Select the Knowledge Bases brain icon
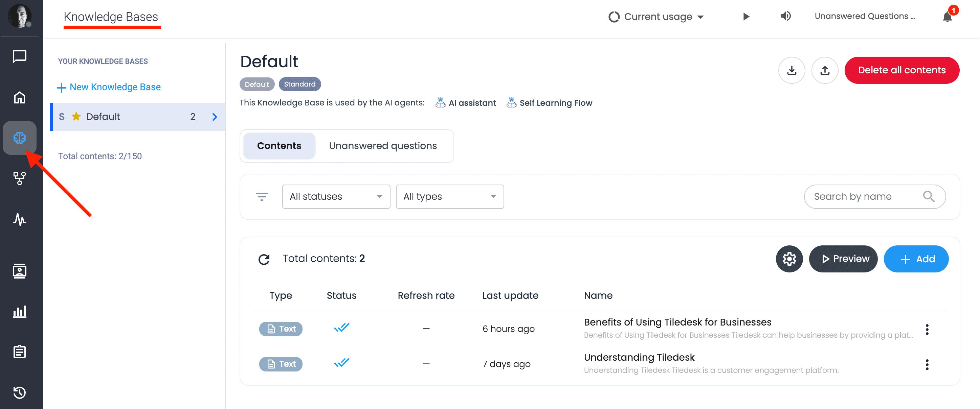 [x=19, y=138]
